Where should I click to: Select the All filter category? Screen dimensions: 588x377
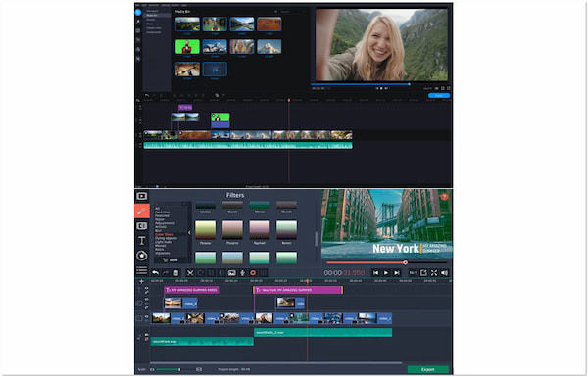[157, 209]
